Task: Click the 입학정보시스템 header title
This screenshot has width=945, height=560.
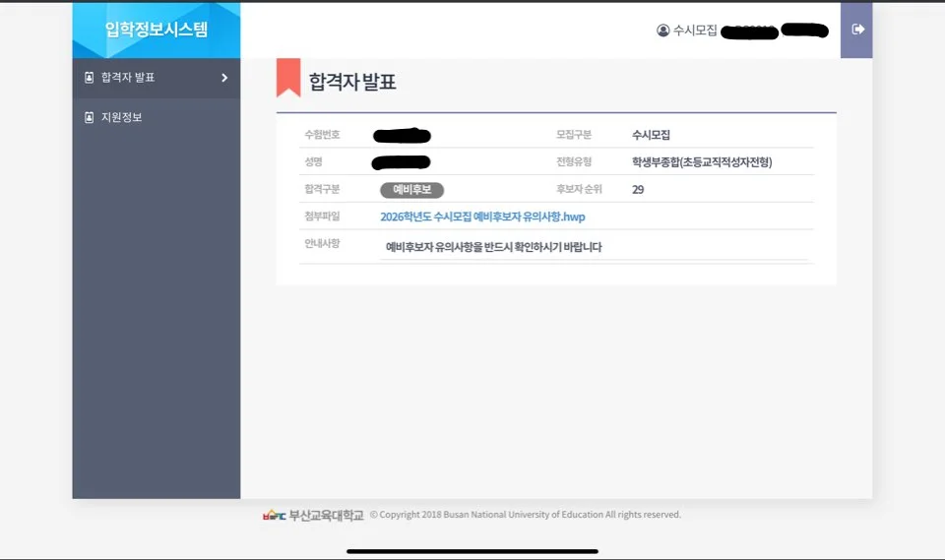Action: coord(157,29)
